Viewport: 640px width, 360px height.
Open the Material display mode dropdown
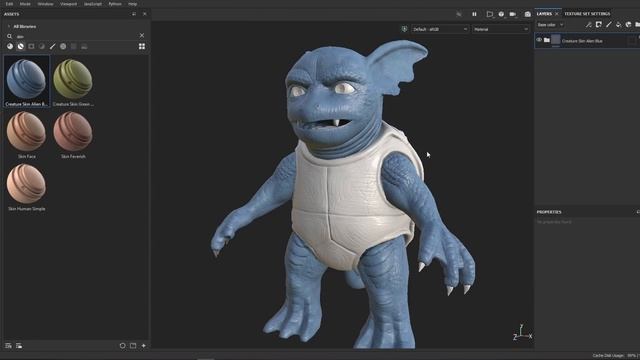[x=500, y=29]
